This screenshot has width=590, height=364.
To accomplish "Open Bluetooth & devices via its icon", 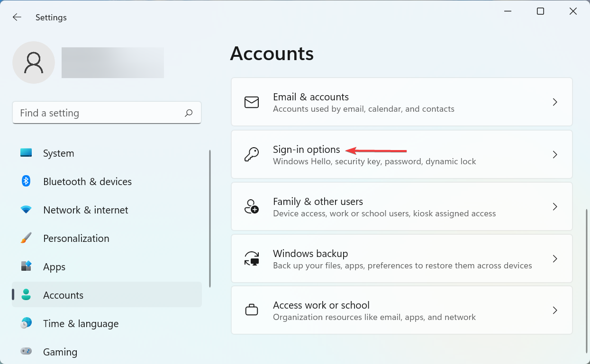I will tap(25, 181).
